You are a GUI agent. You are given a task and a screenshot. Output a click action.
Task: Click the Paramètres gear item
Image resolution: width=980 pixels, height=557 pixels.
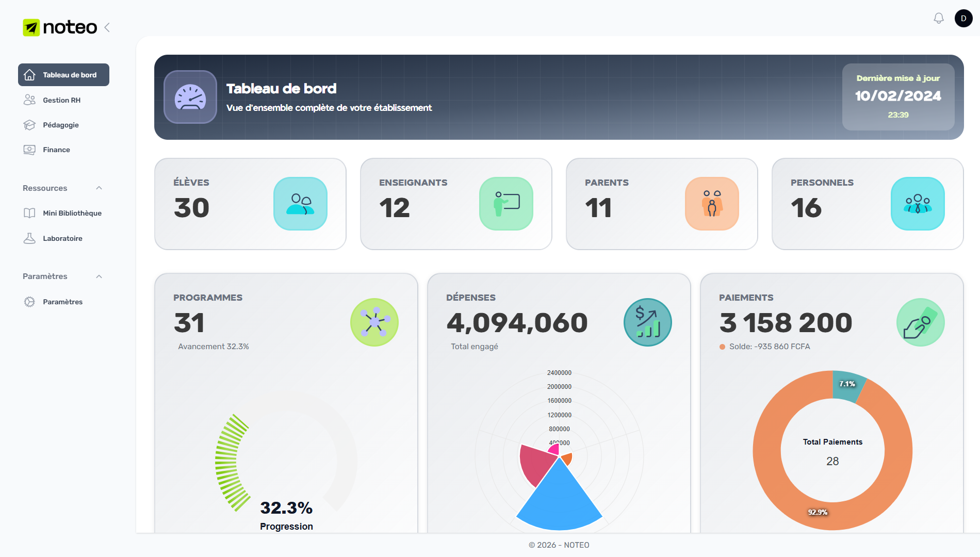pos(62,302)
